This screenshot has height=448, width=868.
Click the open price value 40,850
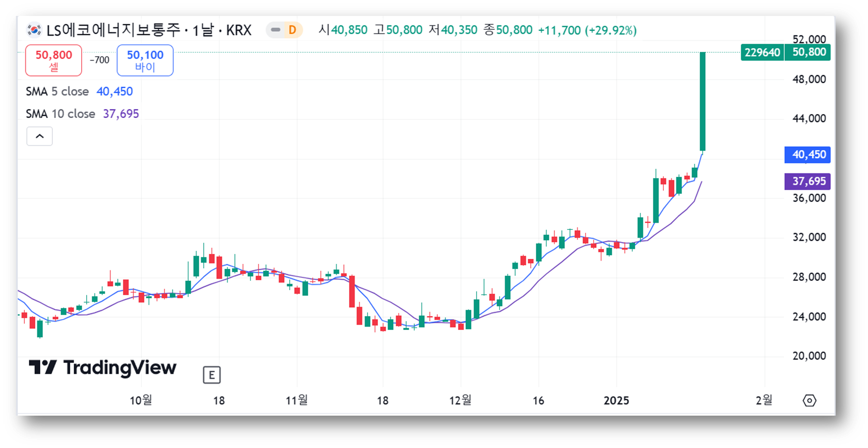tap(349, 30)
